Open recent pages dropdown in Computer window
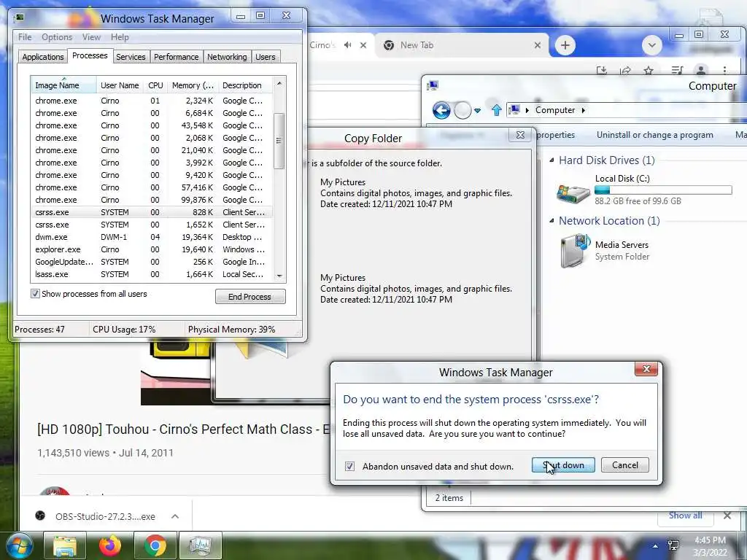 pos(477,111)
